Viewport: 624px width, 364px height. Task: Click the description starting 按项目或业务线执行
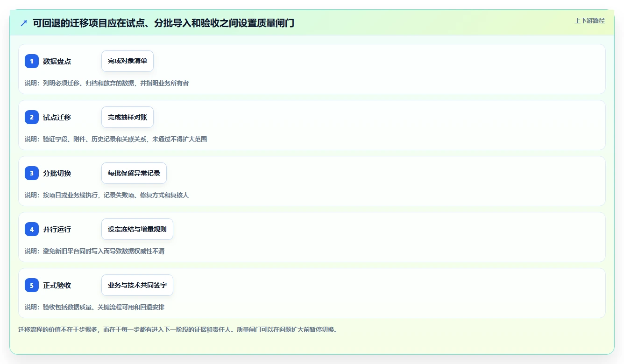[107, 195]
